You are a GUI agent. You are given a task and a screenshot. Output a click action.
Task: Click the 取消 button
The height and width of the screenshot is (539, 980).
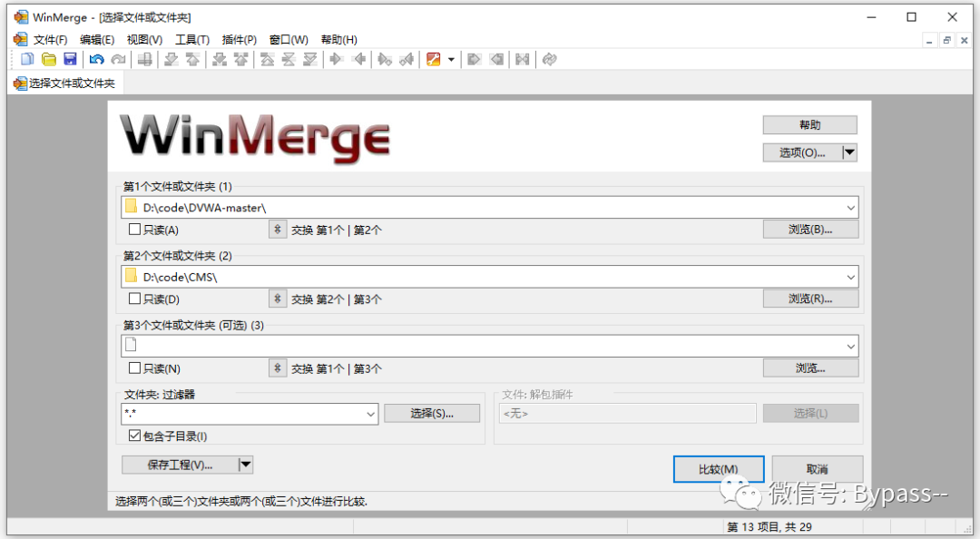click(x=818, y=469)
